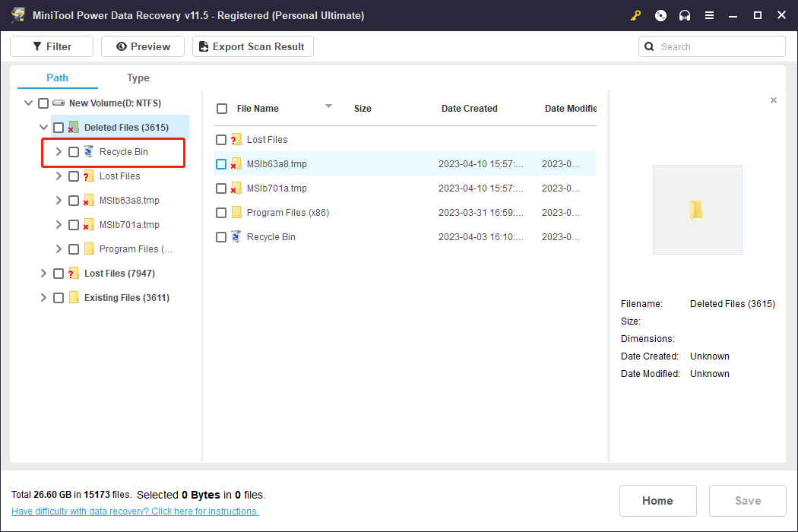Viewport: 798px width, 532px height.
Task: Click Lost Files icon under Deleted Files
Action: (x=89, y=176)
